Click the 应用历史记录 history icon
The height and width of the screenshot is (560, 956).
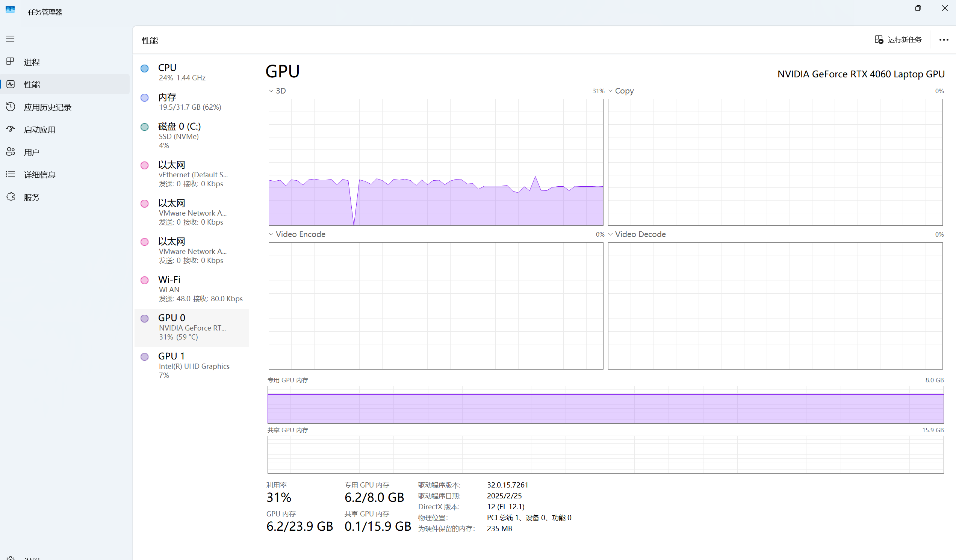pyautogui.click(x=10, y=107)
